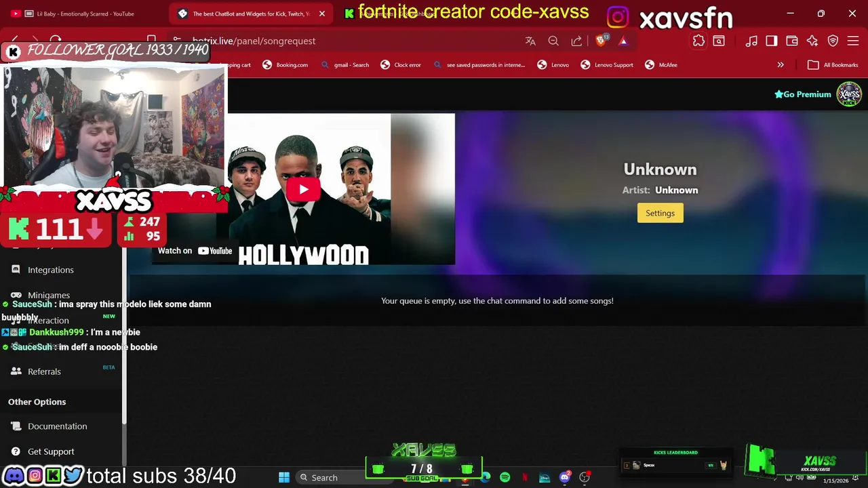Screen dimensions: 868x488
Task: Open the McAfee bookmark
Action: [x=661, y=65]
